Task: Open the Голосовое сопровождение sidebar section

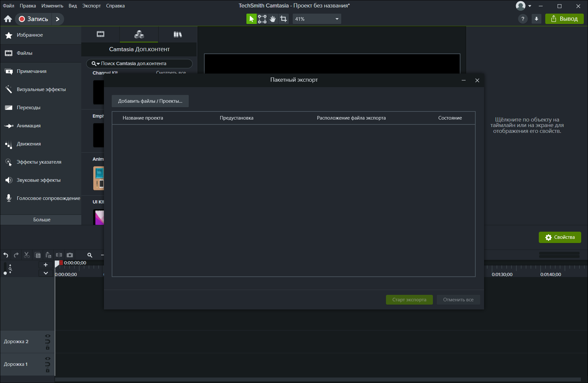Action: tap(41, 198)
